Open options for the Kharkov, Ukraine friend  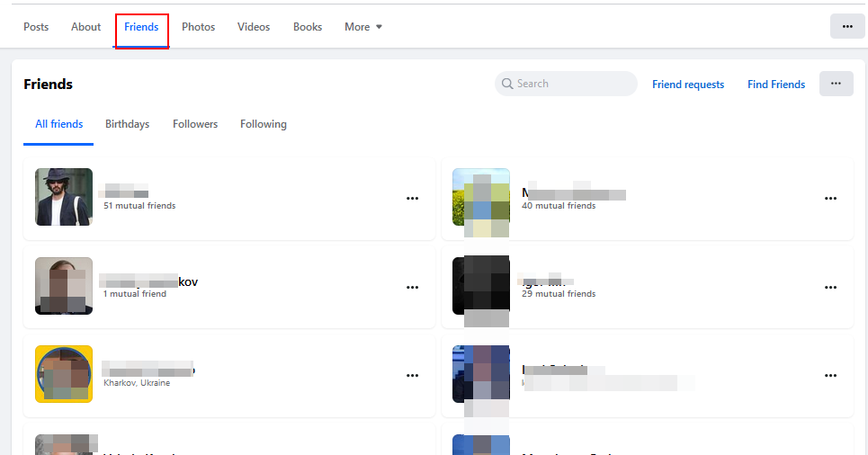point(412,375)
